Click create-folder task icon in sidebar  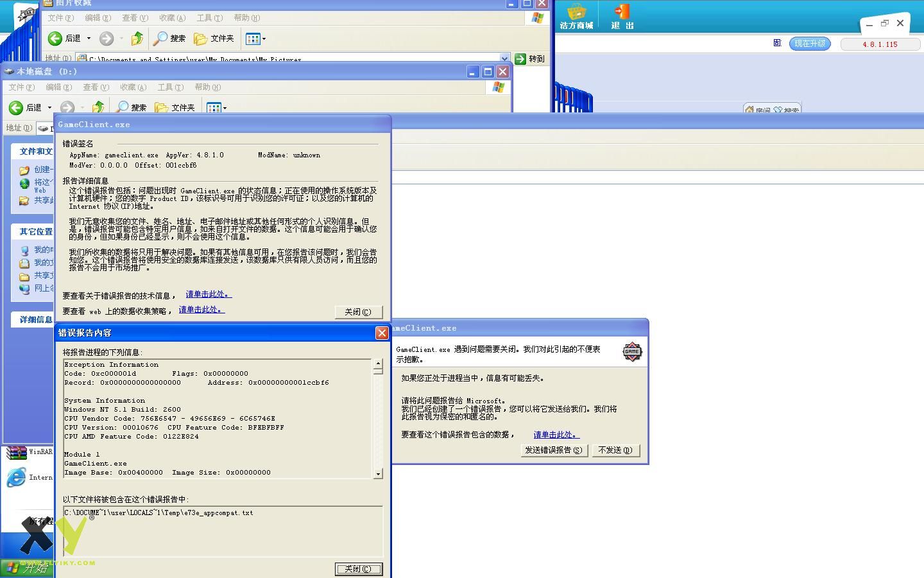24,170
